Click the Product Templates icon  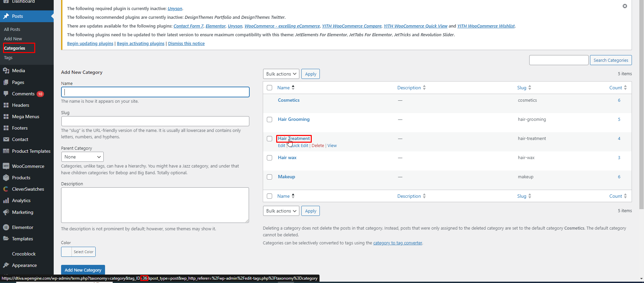pyautogui.click(x=6, y=151)
